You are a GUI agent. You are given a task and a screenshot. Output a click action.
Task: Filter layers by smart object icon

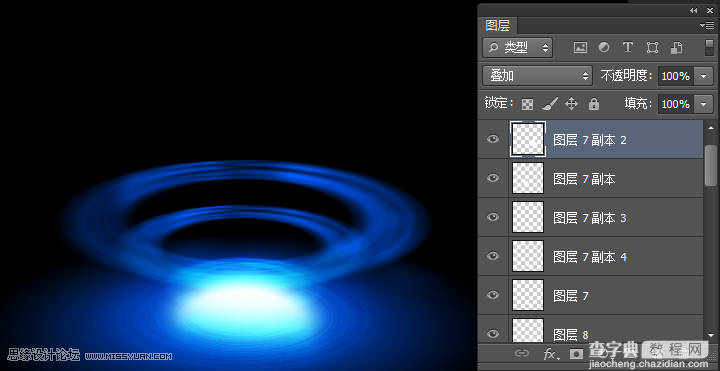tap(676, 47)
